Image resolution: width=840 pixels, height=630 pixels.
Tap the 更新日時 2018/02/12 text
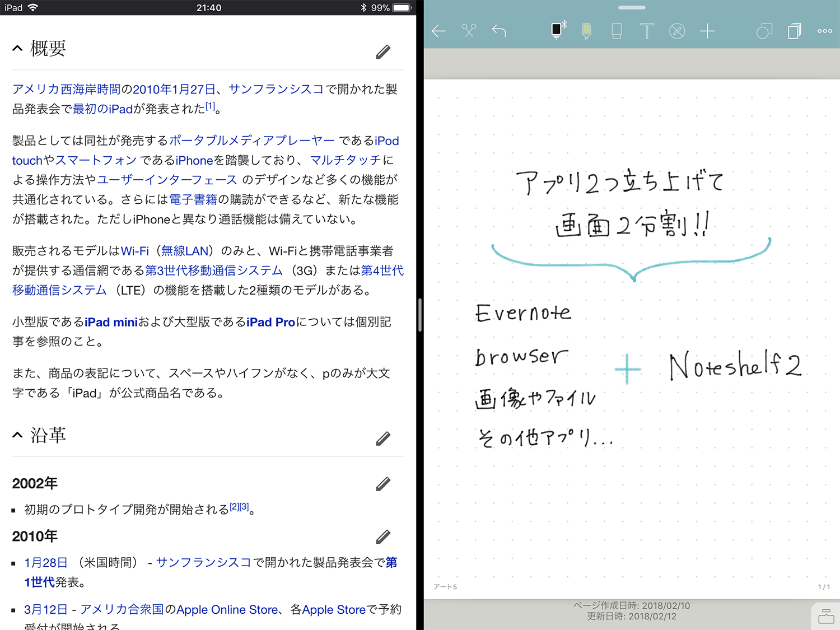[x=632, y=616]
